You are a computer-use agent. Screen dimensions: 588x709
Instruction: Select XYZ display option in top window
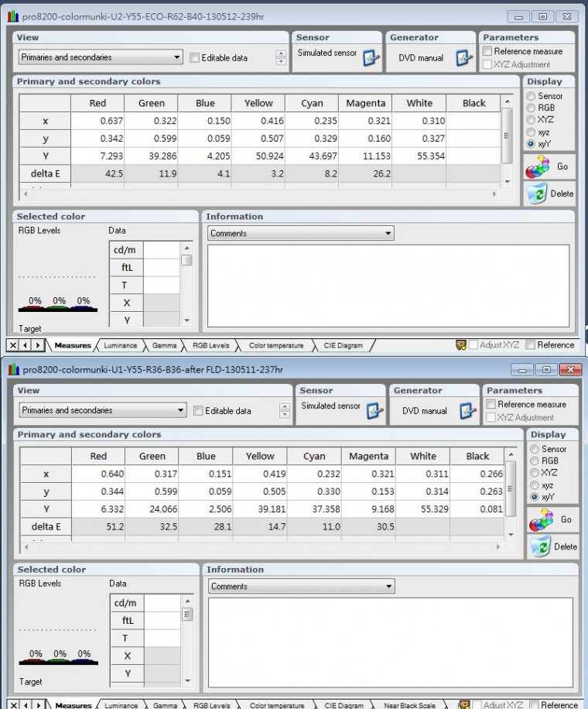tap(531, 119)
